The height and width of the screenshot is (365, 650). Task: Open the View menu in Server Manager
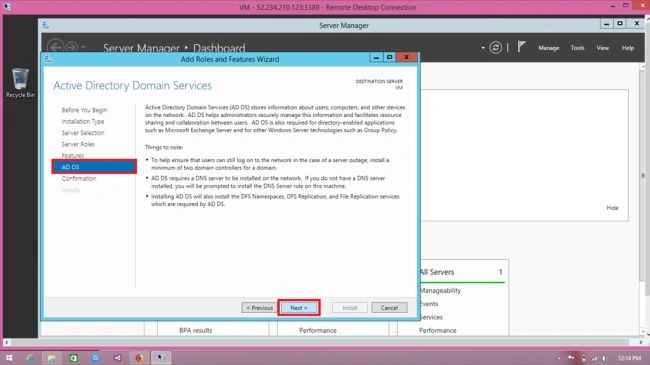coord(602,48)
